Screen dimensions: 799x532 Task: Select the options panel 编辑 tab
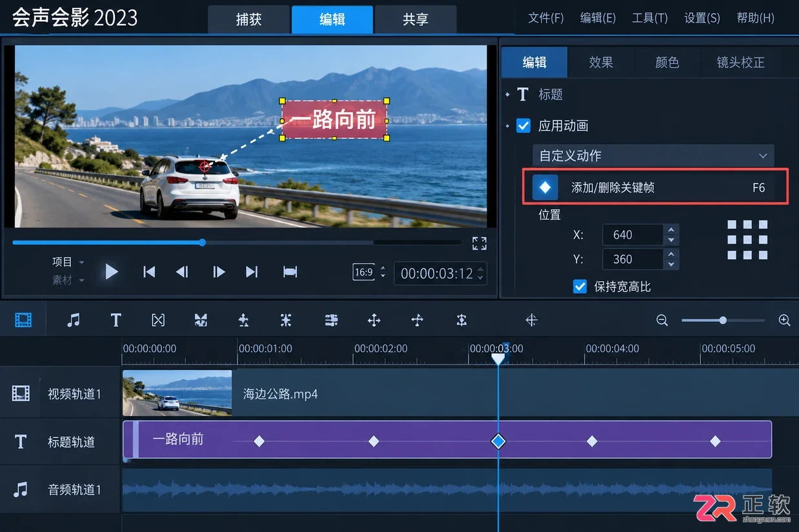[x=534, y=63]
